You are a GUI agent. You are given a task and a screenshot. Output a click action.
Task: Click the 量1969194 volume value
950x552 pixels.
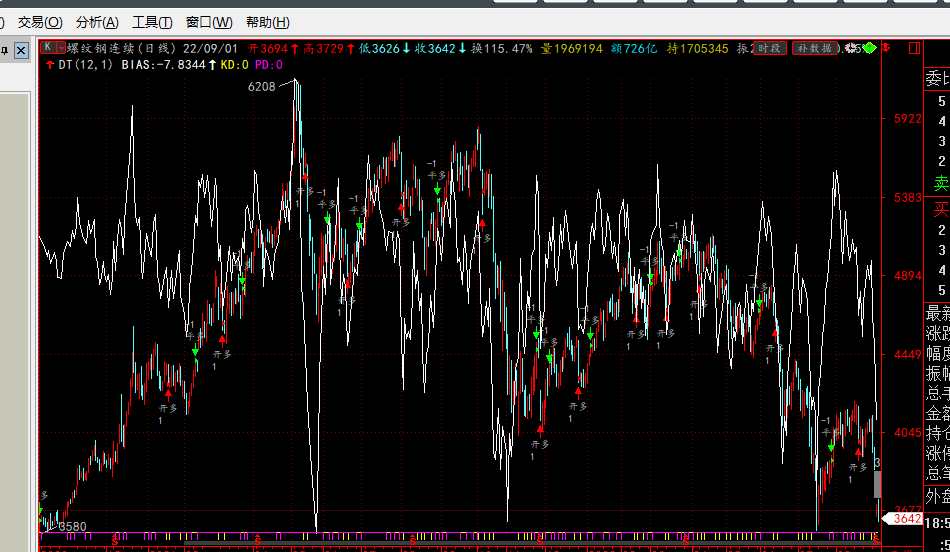[571, 48]
